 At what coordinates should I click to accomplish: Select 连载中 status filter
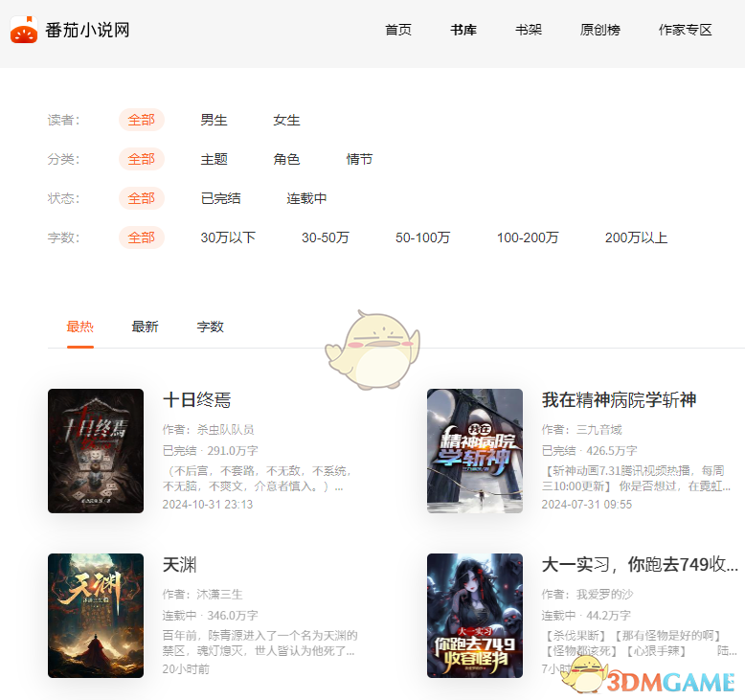pyautogui.click(x=306, y=198)
